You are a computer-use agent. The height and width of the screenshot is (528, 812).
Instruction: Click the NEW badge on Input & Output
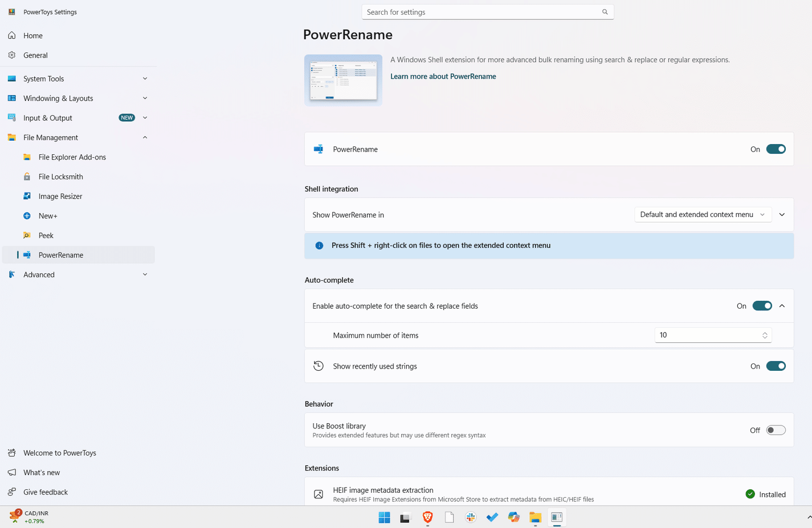click(x=127, y=118)
